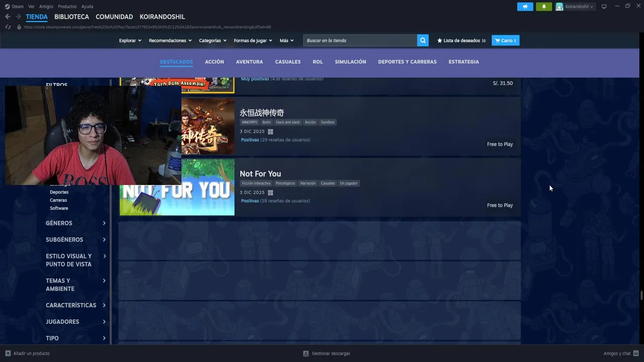Open the Recomendaciones dropdown
This screenshot has height=362, width=644.
170,40
